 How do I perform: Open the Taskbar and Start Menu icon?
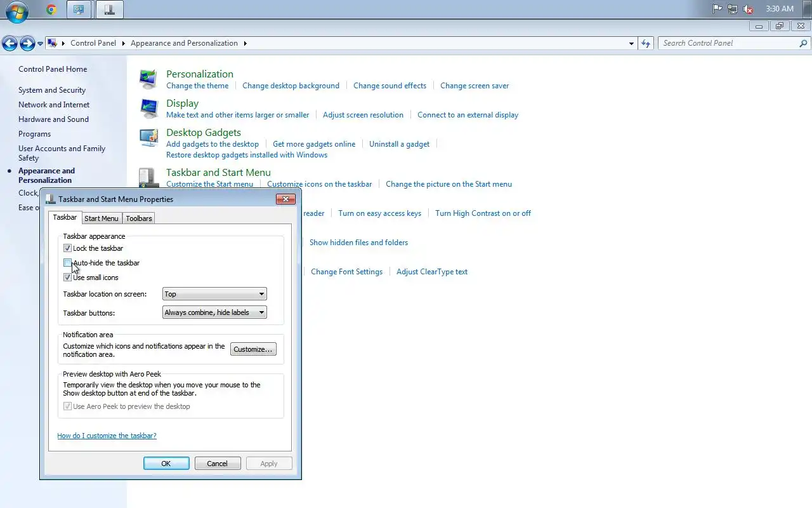tap(149, 178)
